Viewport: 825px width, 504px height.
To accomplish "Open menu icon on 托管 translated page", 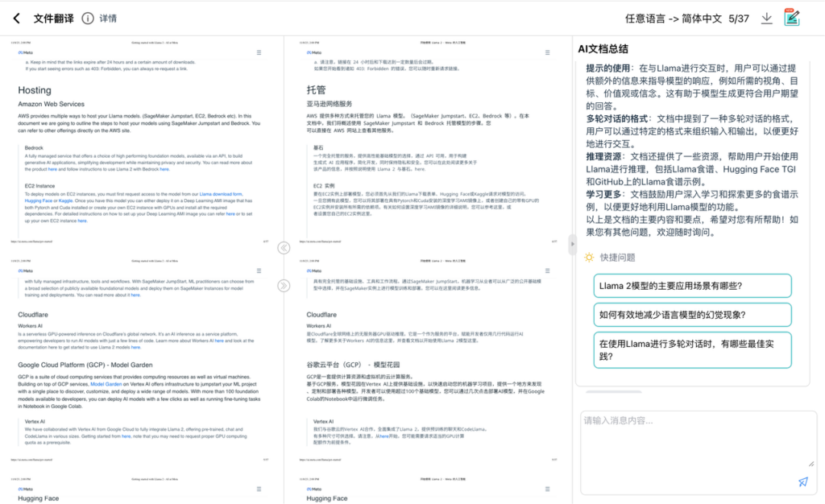I will (x=548, y=52).
